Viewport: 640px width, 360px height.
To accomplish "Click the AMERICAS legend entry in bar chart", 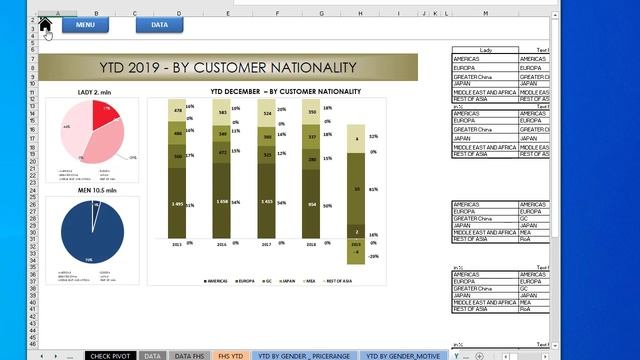I will [x=216, y=281].
